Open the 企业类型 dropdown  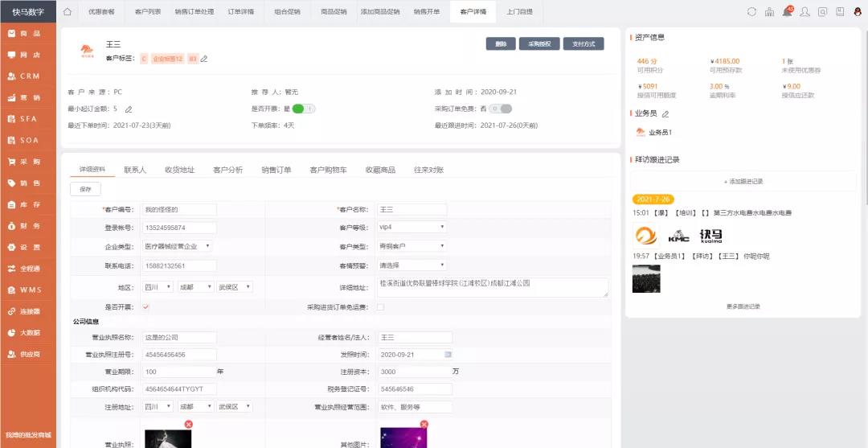pos(178,246)
